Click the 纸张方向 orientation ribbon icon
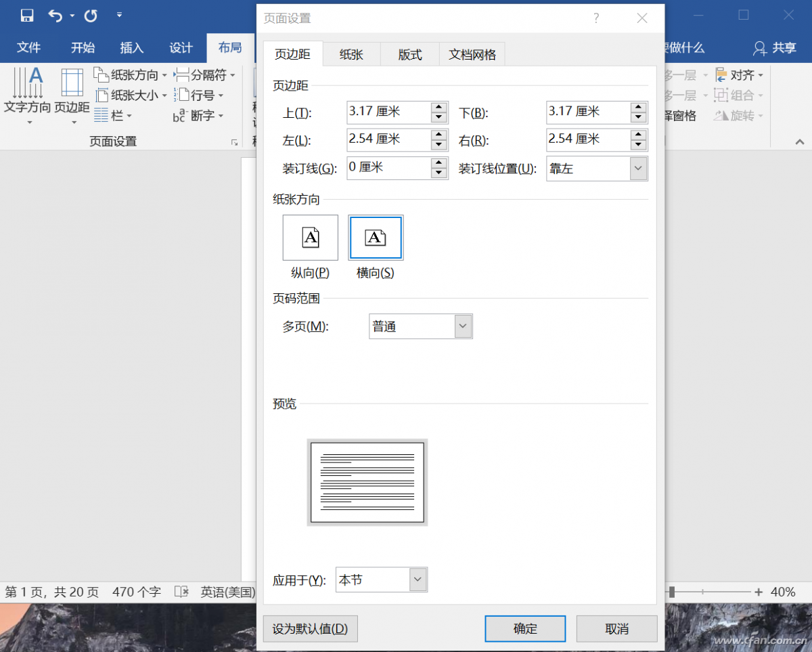The width and height of the screenshot is (812, 652). [101, 75]
